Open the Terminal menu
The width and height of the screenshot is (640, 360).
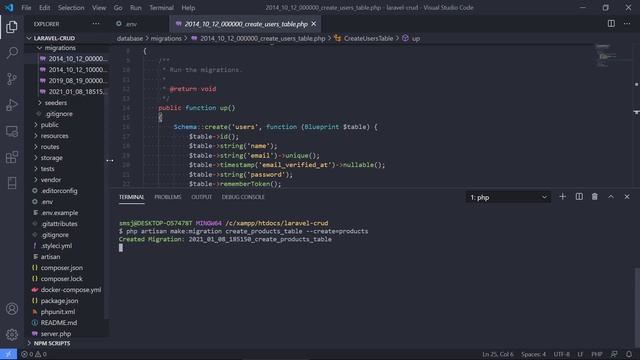click(161, 8)
